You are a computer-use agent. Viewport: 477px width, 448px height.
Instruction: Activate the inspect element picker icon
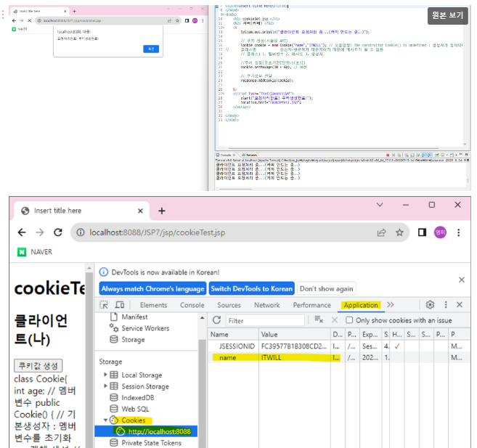coord(104,305)
